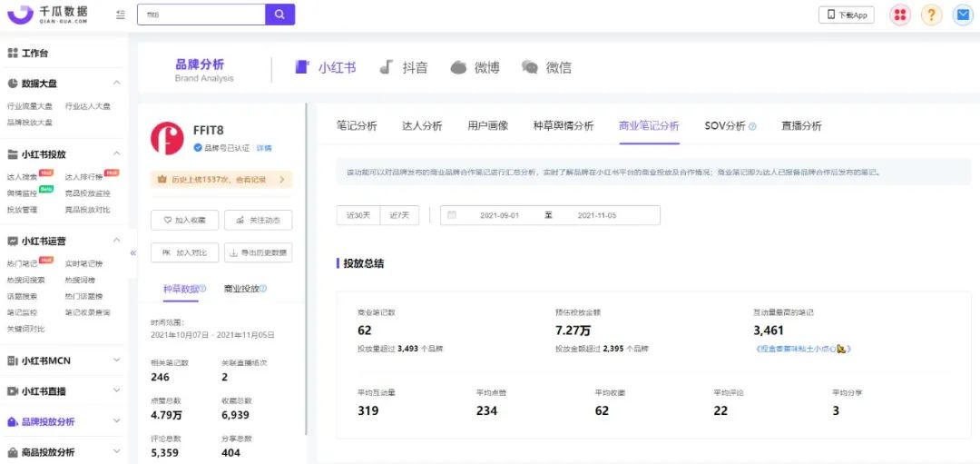
Task: Open 热门笔记 in sidebar
Action: 23,264
